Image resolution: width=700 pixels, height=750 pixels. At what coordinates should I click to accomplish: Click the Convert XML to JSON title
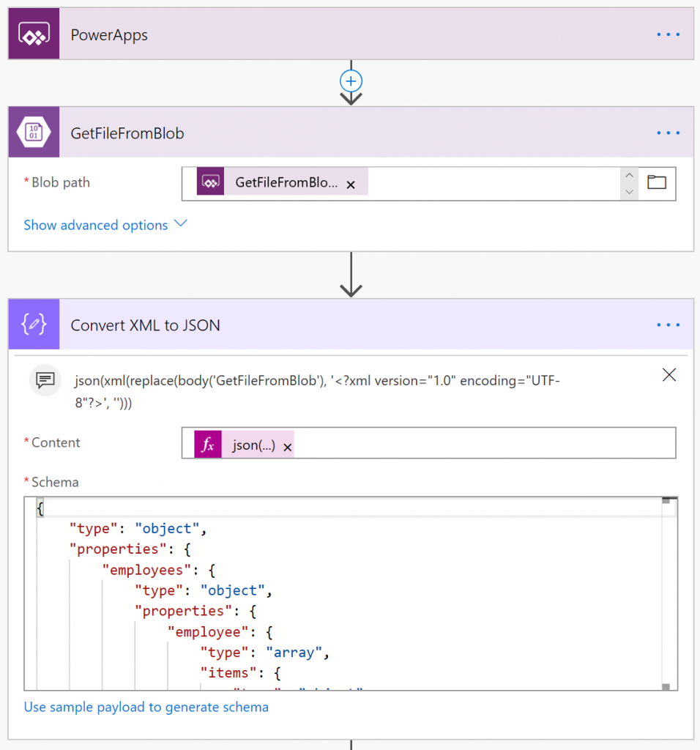146,325
